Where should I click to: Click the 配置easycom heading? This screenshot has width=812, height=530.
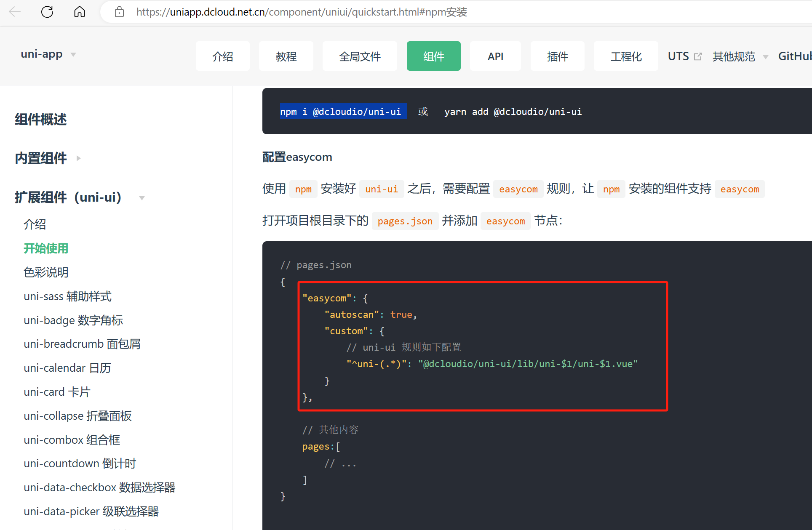297,157
